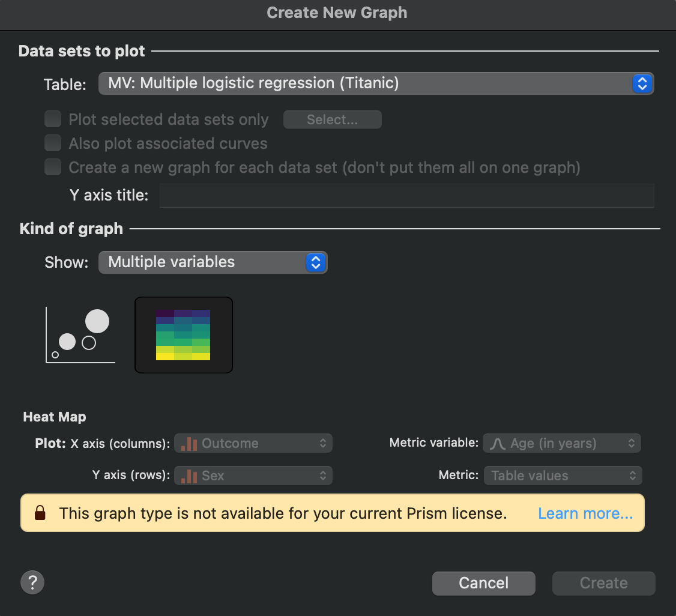
Task: Select the bubble plot graph icon
Action: [80, 335]
